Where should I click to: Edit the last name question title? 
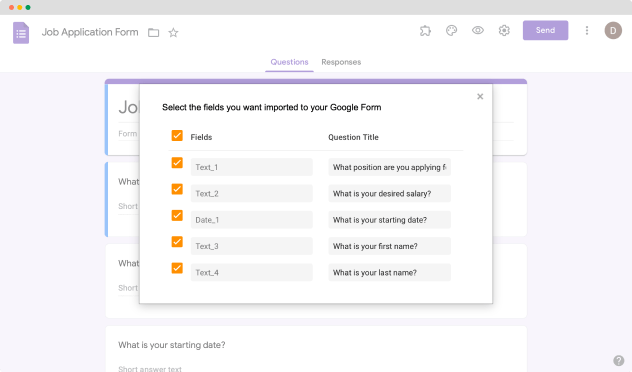[389, 272]
